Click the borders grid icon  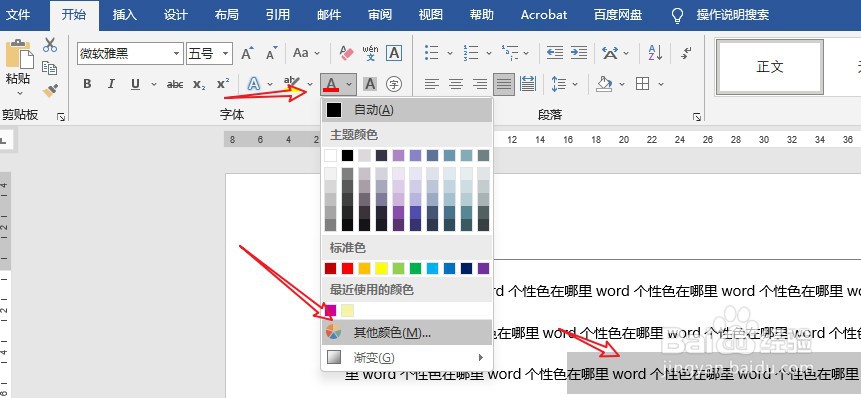[x=642, y=84]
